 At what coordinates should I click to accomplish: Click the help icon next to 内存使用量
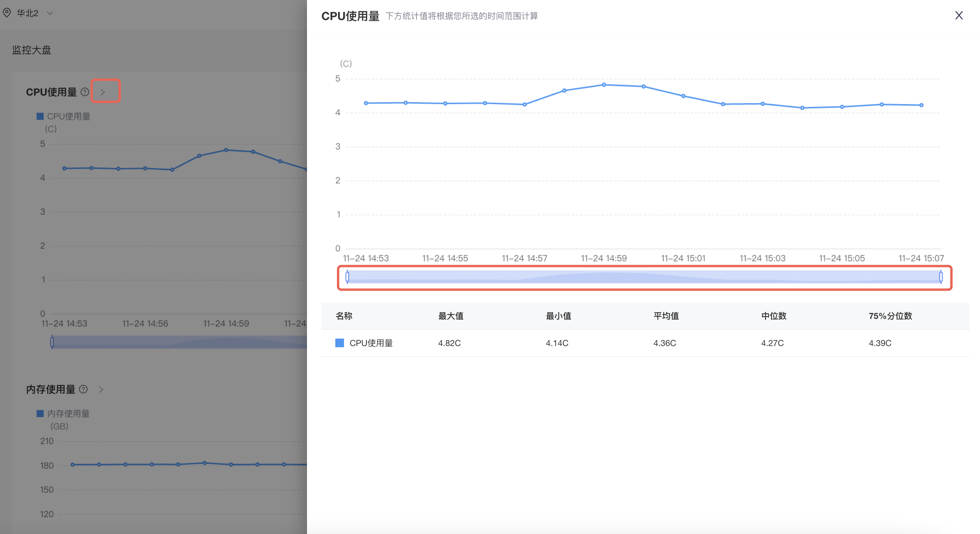pyautogui.click(x=83, y=389)
